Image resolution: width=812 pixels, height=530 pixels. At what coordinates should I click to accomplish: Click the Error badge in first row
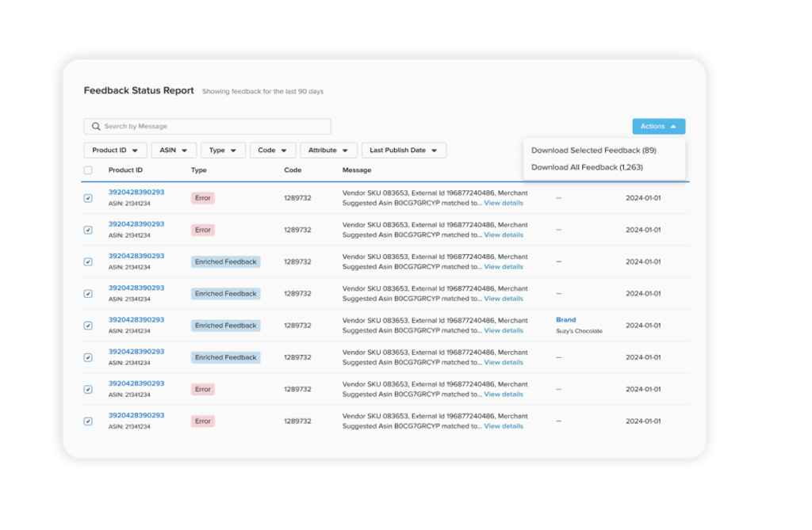pyautogui.click(x=203, y=198)
